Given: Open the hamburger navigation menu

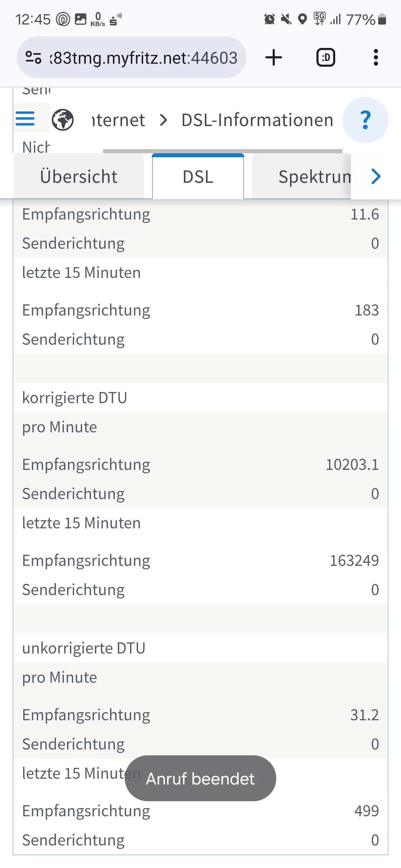Looking at the screenshot, I should coord(25,119).
